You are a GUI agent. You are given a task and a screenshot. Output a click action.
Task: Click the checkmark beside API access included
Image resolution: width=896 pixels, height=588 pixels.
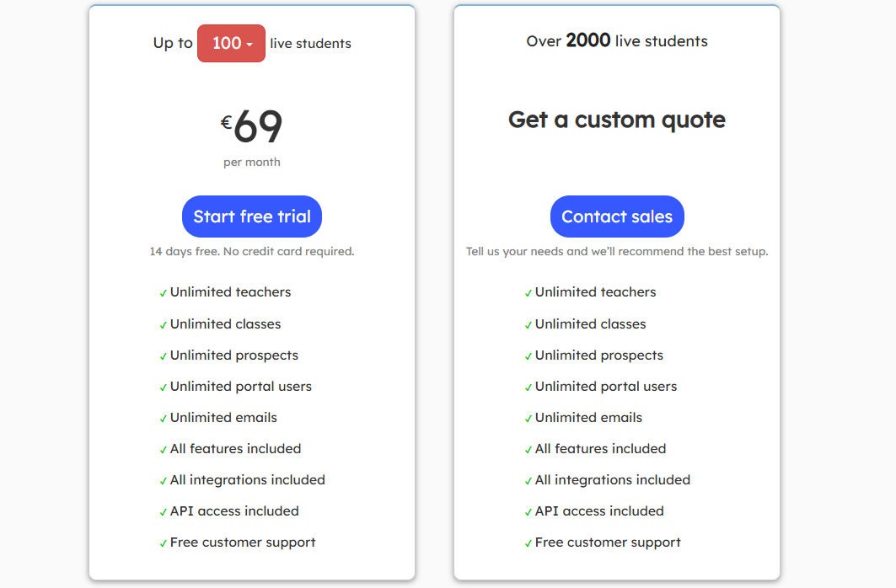click(163, 510)
